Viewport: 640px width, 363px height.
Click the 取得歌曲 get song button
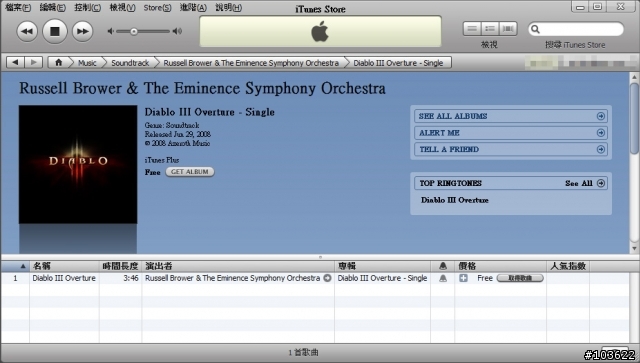[520, 278]
